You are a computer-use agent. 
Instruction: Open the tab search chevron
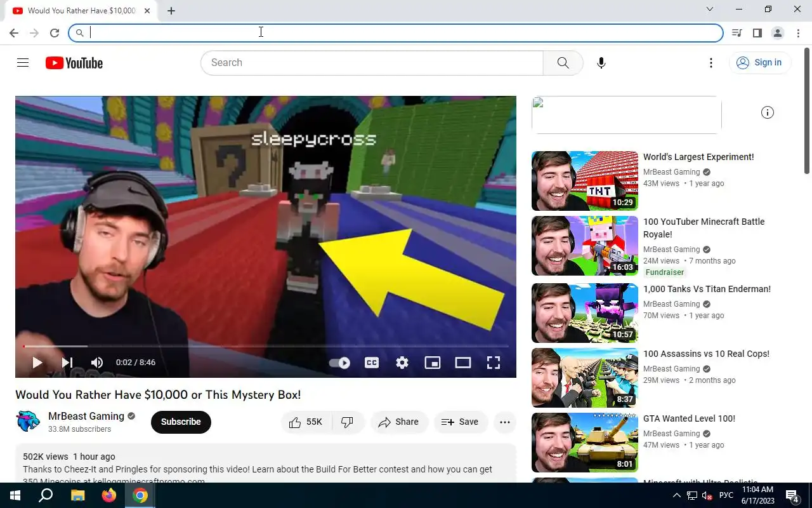[710, 9]
